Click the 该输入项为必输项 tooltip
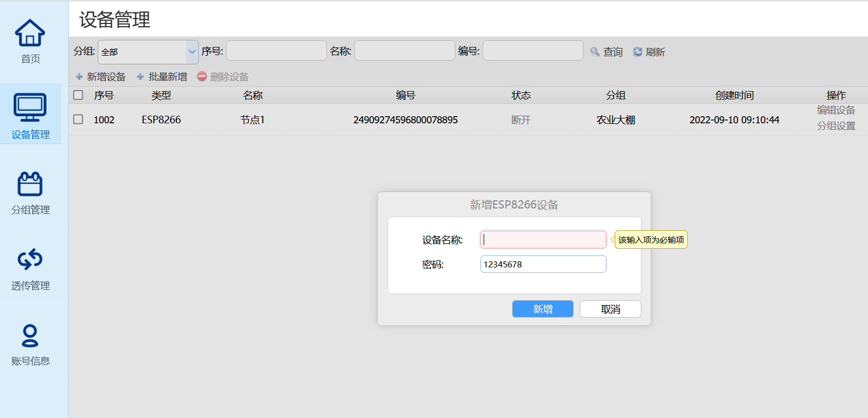This screenshot has height=418, width=868. click(651, 240)
